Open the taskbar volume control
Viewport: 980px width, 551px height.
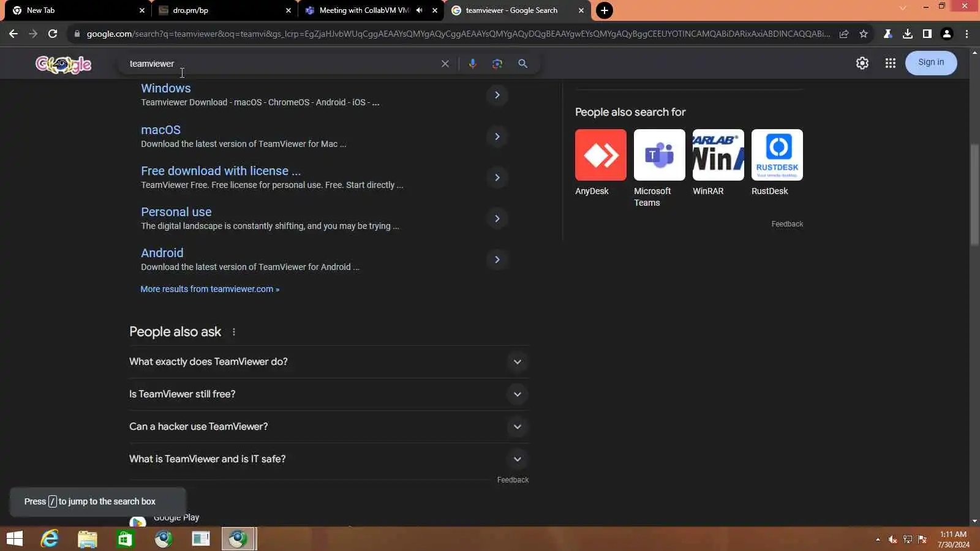click(893, 539)
